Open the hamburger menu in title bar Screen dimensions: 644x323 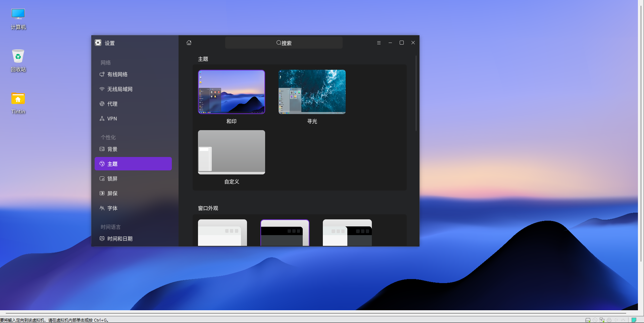point(379,43)
